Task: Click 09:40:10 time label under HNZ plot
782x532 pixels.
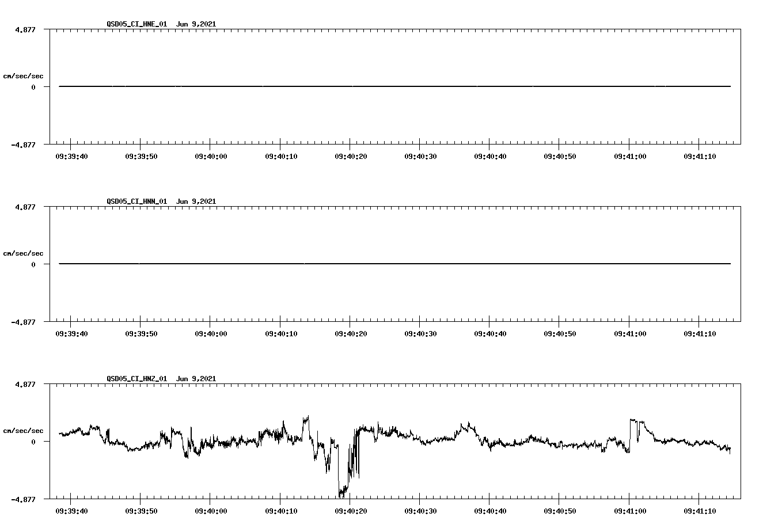Action: click(281, 511)
